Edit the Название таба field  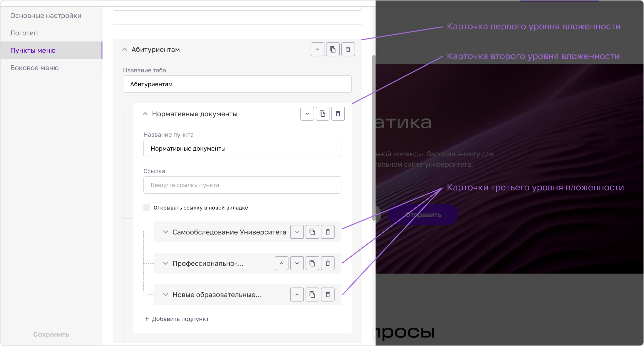(237, 84)
